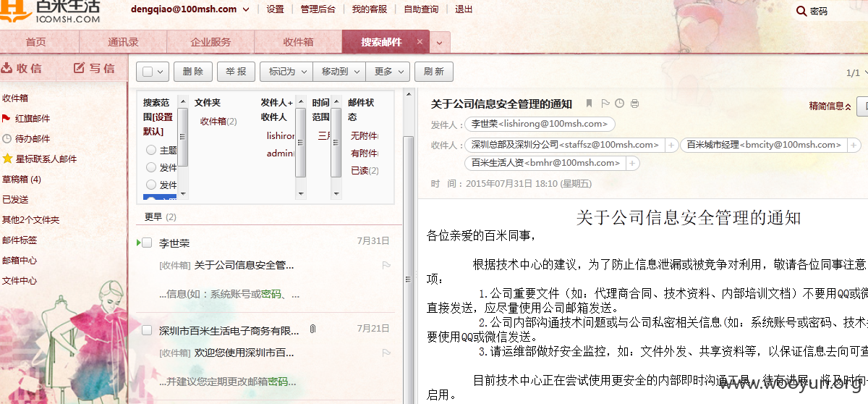This screenshot has height=404, width=868.
Task: Open 草稿箱 (4) in left sidebar
Action: [22, 179]
